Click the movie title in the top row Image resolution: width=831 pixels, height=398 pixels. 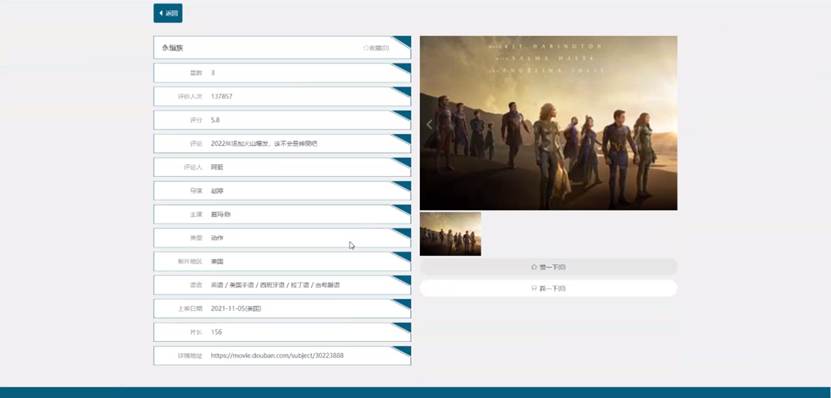pos(173,48)
